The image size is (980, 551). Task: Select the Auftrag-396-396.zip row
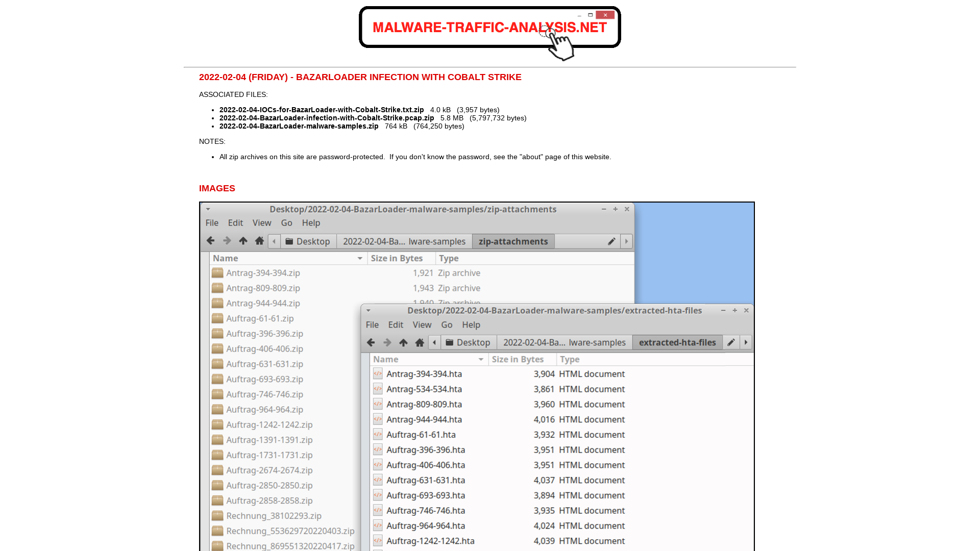pyautogui.click(x=286, y=334)
